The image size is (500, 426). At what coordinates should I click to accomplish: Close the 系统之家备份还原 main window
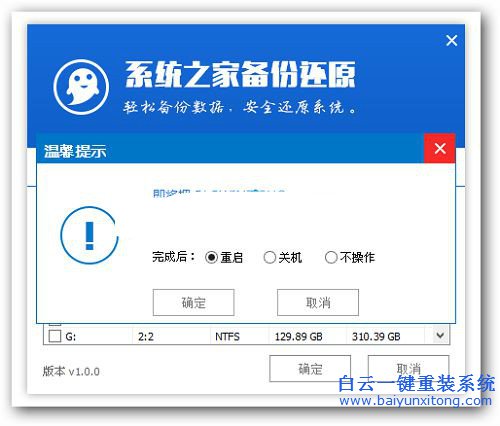coord(452,41)
